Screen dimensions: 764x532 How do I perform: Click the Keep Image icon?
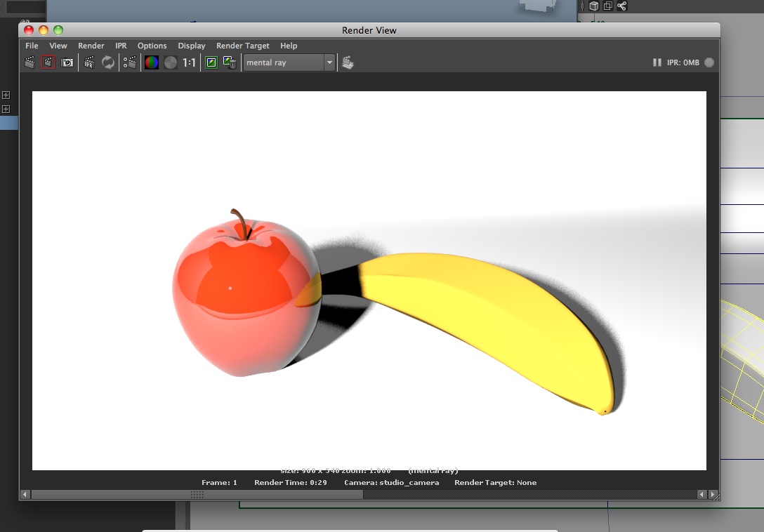(x=211, y=62)
